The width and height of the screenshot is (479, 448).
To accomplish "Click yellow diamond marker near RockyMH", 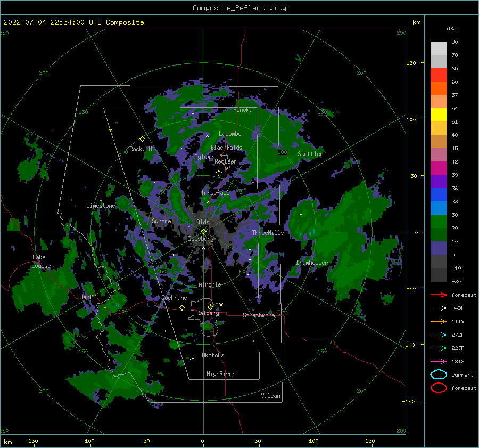I will pos(142,139).
